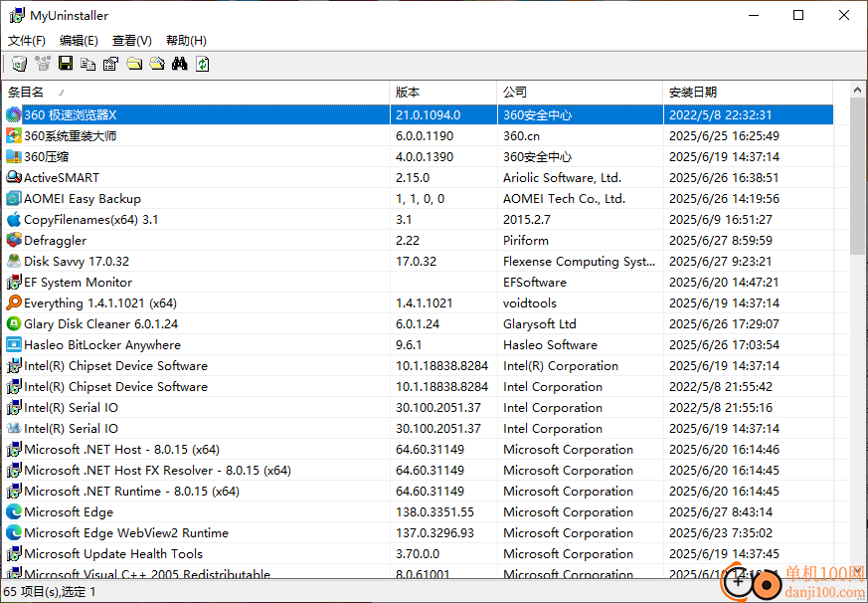Refresh the list with the refresh icon
Image resolution: width=868 pixels, height=603 pixels.
(203, 64)
